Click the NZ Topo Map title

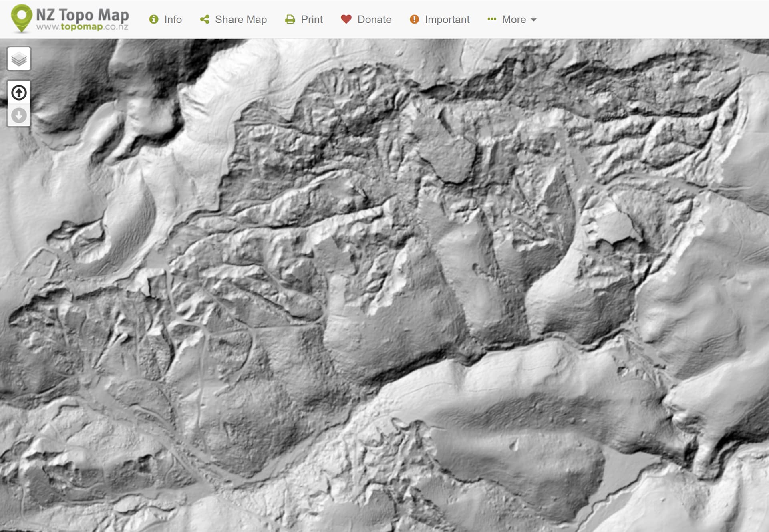click(x=83, y=14)
